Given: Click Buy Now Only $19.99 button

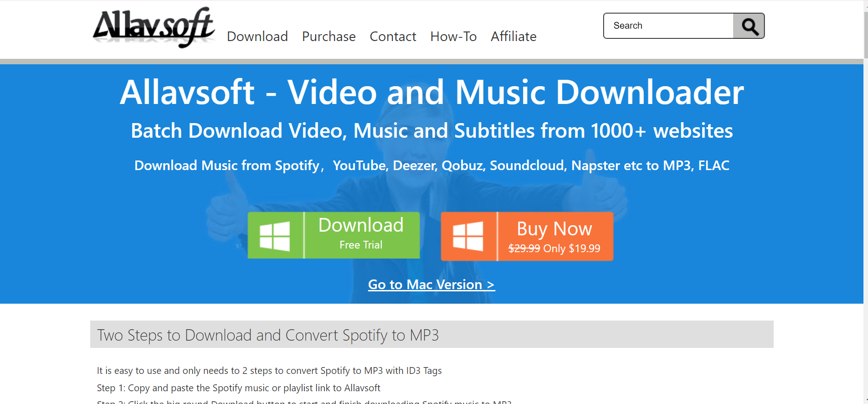Looking at the screenshot, I should tap(527, 236).
